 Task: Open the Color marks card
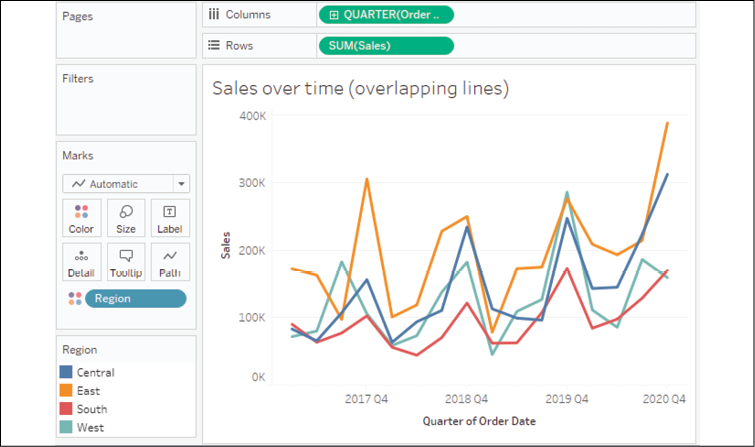point(81,218)
